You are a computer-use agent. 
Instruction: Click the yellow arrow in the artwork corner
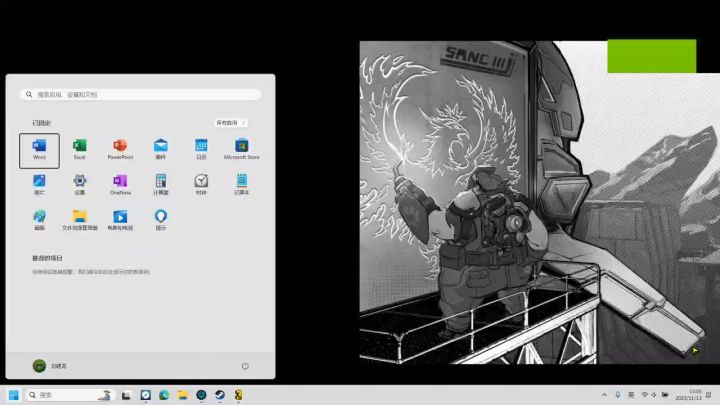point(695,350)
